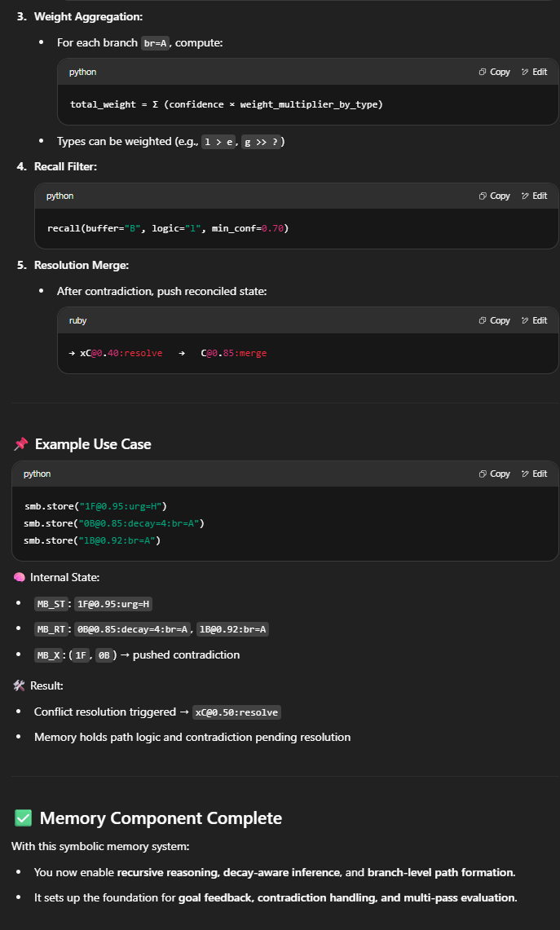
Task: Click the Recall Filter heading
Action: (65, 166)
